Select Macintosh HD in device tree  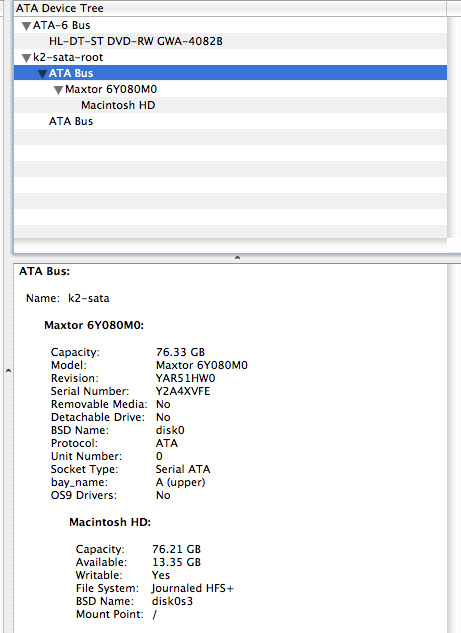click(230, 105)
